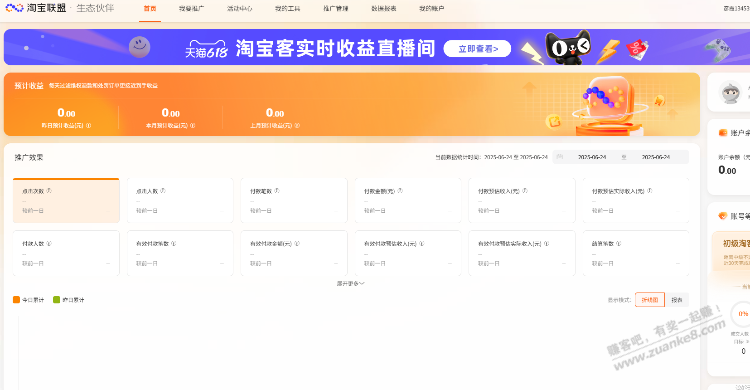The width and height of the screenshot is (750, 390).
Task: Click the account name in top right
Action: [x=737, y=8]
